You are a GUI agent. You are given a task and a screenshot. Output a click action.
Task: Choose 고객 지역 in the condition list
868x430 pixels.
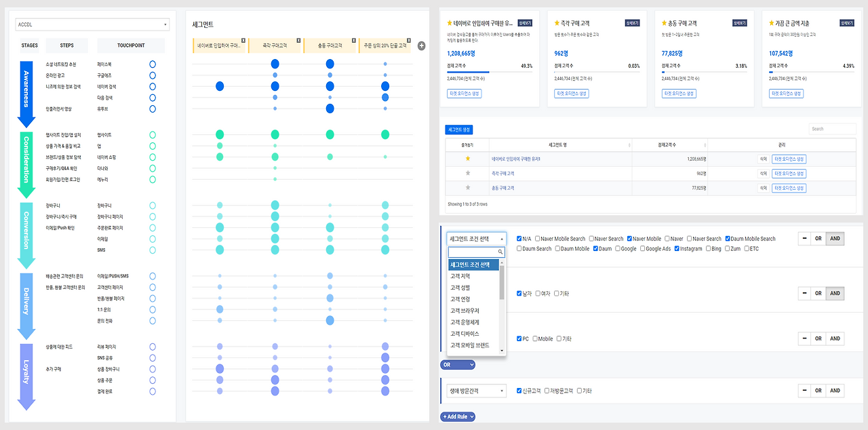(x=474, y=276)
